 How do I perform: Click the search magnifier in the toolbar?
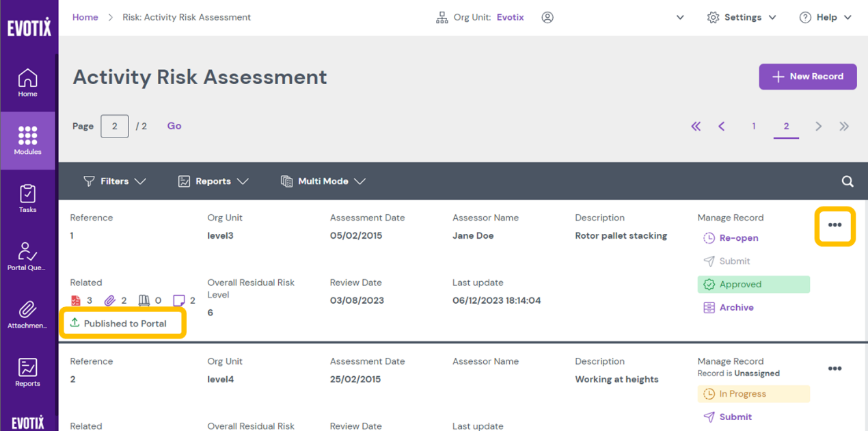click(x=847, y=181)
